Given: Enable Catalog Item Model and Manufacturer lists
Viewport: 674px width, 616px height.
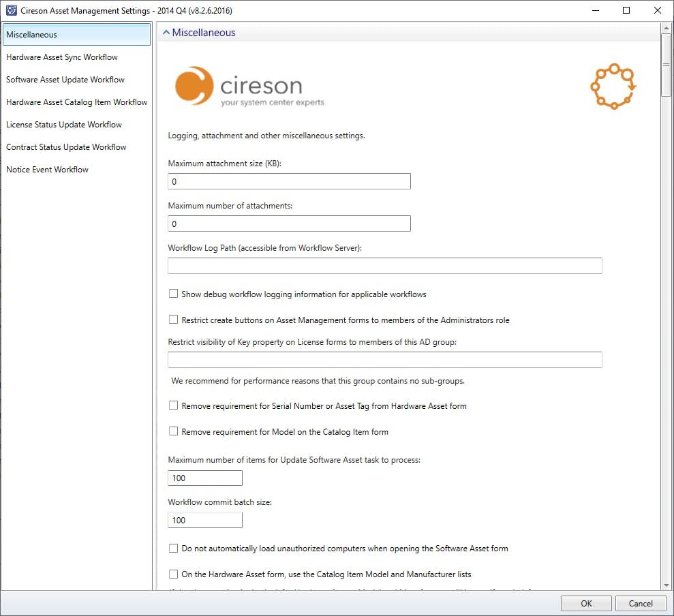Looking at the screenshot, I should [x=173, y=574].
